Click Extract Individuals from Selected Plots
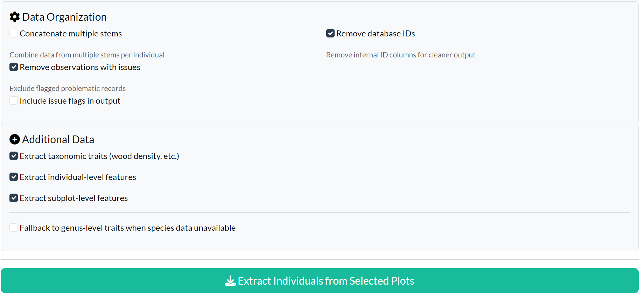644x306 pixels. [320, 280]
